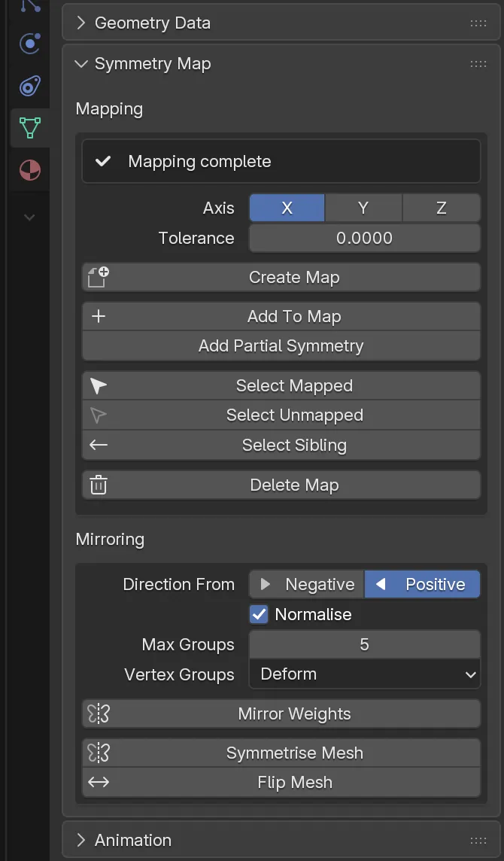Grab the Symmetry Map panel drag handle
Image resolution: width=504 pixels, height=861 pixels.
[478, 64]
